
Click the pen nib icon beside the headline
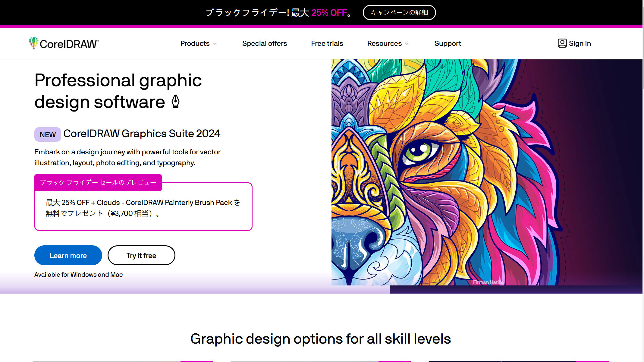(176, 102)
